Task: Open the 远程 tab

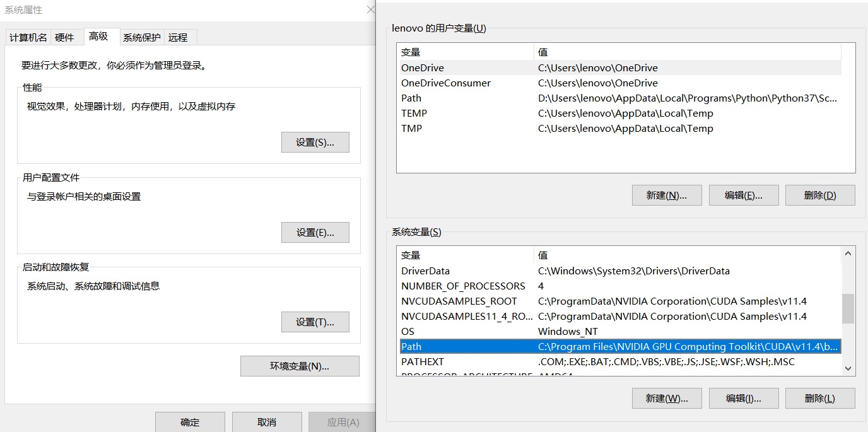Action: click(179, 37)
